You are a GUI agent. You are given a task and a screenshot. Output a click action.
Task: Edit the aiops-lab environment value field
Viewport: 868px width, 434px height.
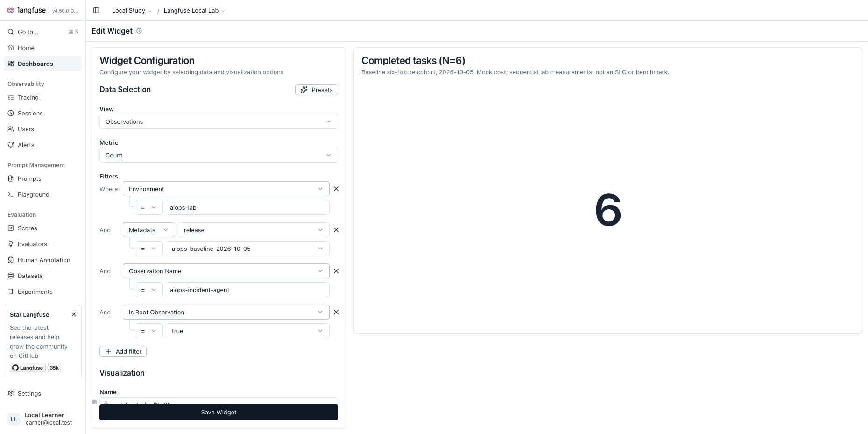point(247,207)
